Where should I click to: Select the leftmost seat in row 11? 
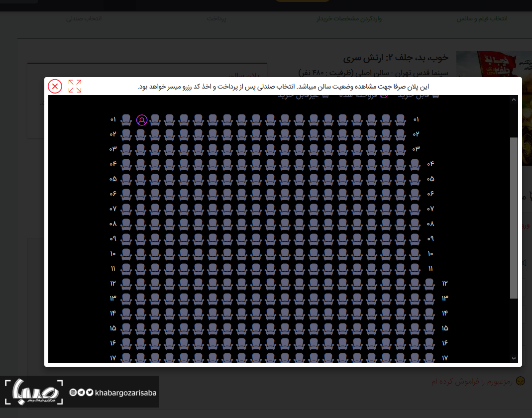[x=126, y=269]
